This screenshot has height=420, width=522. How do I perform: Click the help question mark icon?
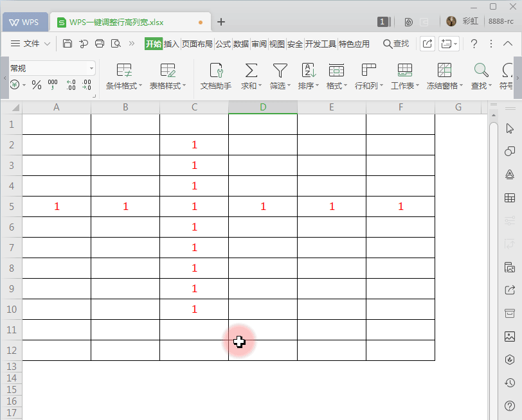pyautogui.click(x=474, y=44)
